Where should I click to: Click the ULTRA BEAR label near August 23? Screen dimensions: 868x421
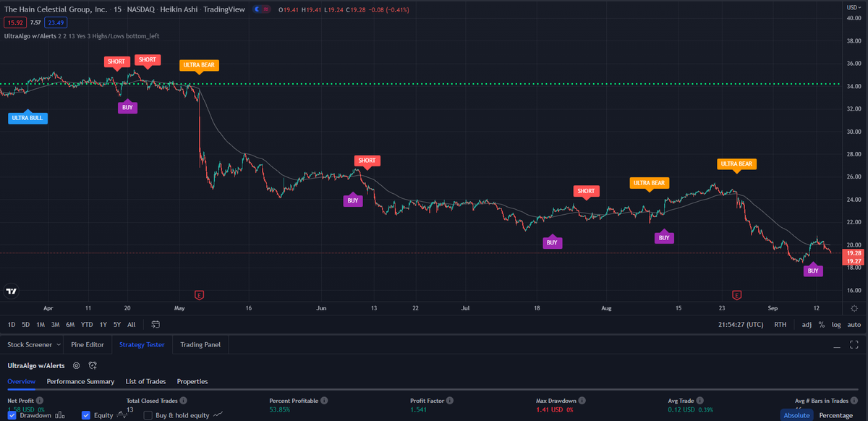click(736, 163)
